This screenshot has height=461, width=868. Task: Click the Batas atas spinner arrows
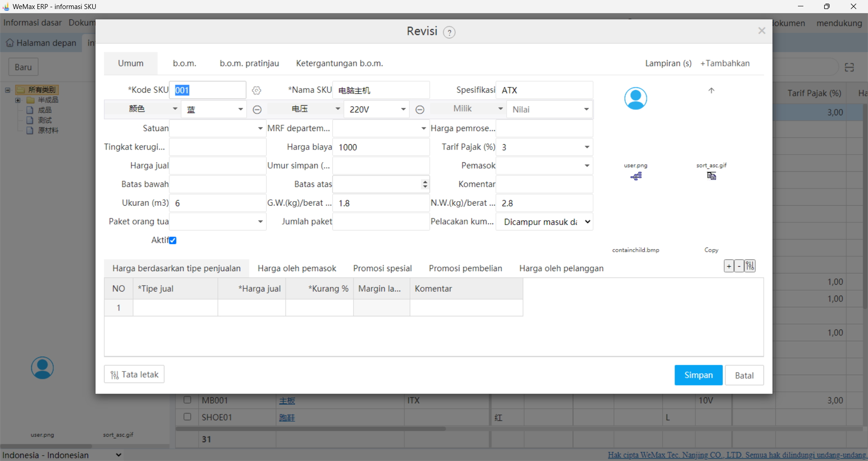(x=425, y=184)
